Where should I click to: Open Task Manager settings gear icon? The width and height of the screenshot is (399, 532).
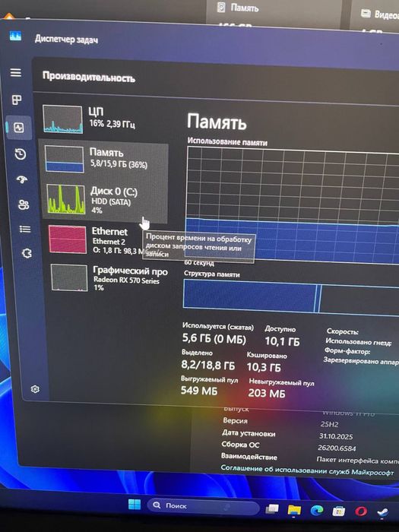(x=35, y=389)
